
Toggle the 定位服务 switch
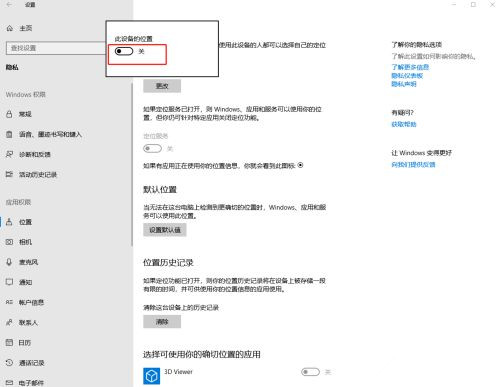[x=152, y=149]
